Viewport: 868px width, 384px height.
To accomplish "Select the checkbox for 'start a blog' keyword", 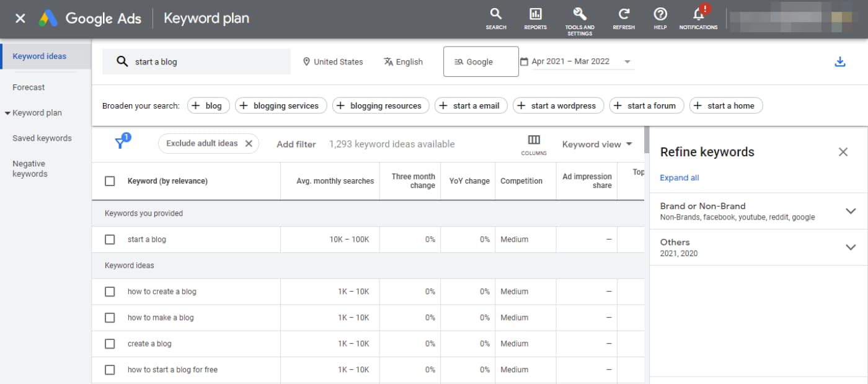I will point(110,239).
